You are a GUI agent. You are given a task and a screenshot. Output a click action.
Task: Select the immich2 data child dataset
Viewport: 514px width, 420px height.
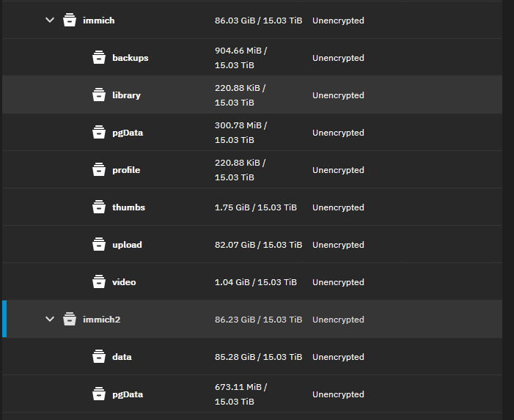[x=122, y=357]
